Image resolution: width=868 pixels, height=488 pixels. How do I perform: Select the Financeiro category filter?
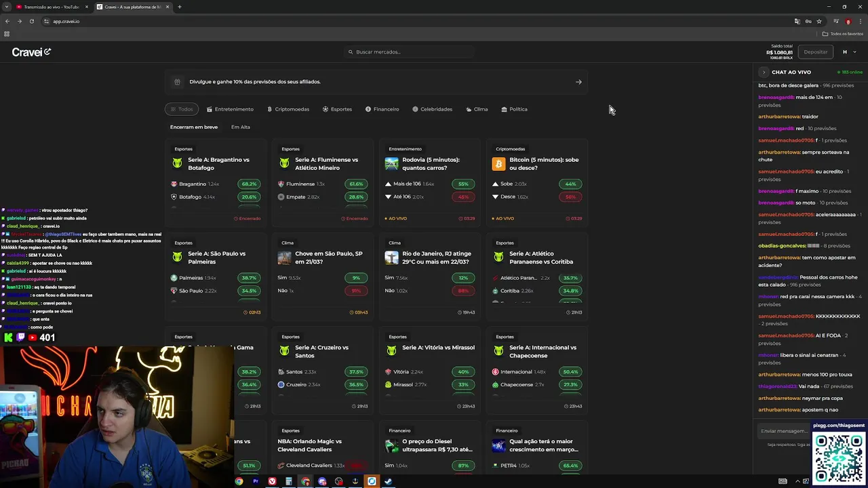tap(382, 109)
